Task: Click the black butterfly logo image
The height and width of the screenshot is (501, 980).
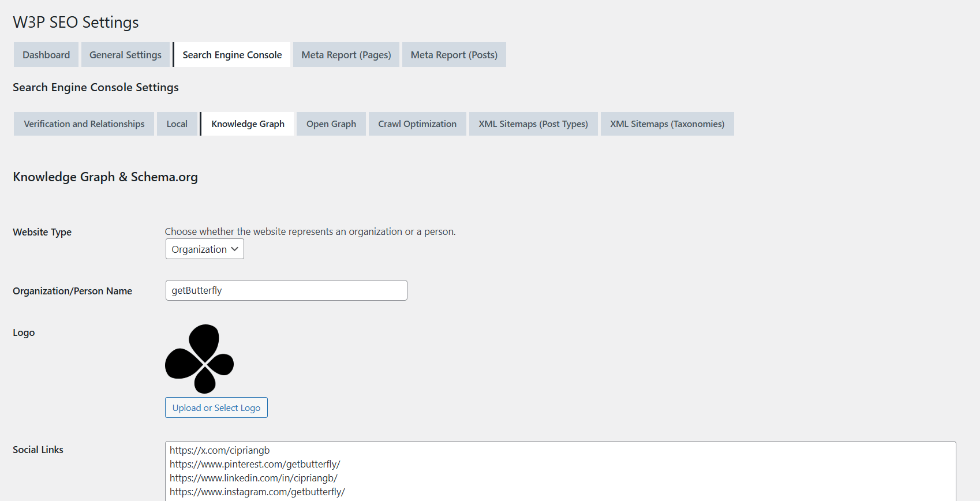Action: coord(200,358)
